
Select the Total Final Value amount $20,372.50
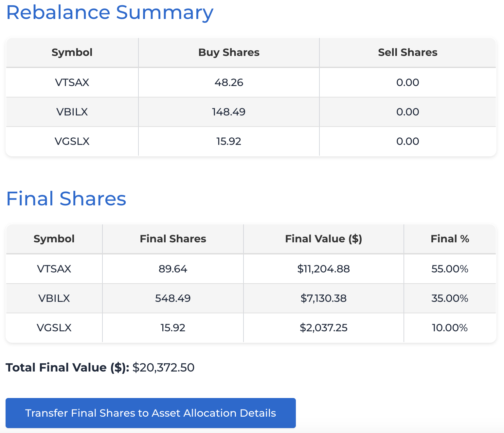163,368
